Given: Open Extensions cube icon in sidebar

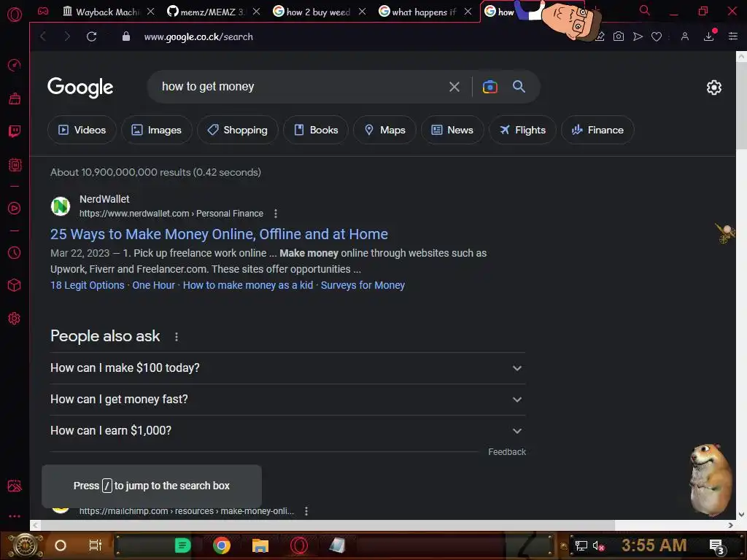Looking at the screenshot, I should 15,285.
